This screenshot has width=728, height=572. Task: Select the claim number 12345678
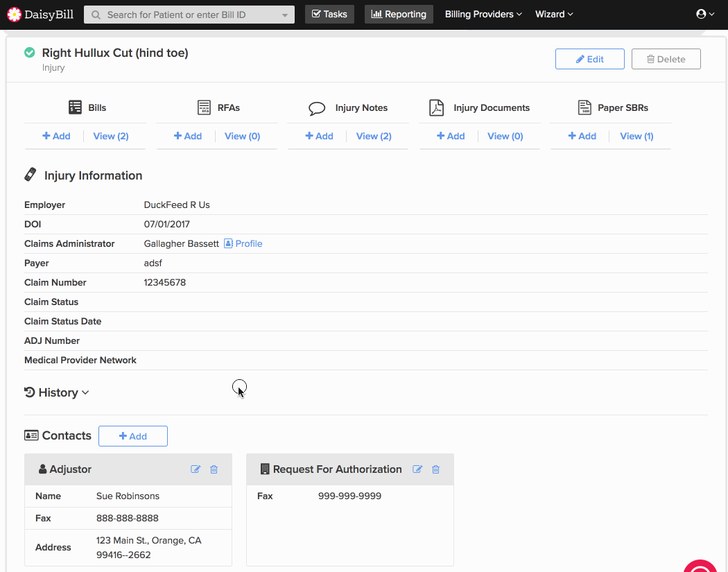[x=165, y=282]
